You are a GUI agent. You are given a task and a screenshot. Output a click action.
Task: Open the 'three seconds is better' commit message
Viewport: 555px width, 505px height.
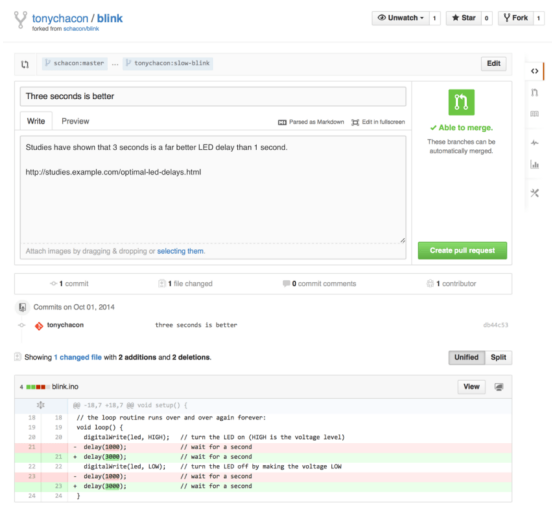[196, 325]
